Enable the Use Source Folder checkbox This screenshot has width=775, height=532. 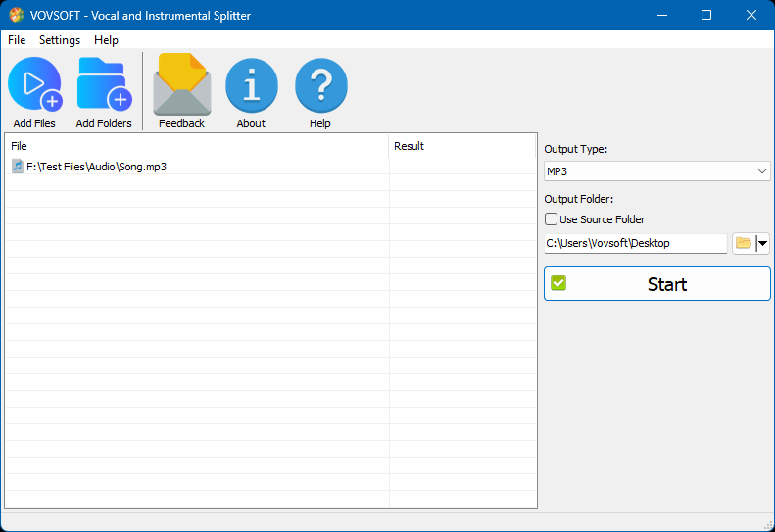point(551,219)
